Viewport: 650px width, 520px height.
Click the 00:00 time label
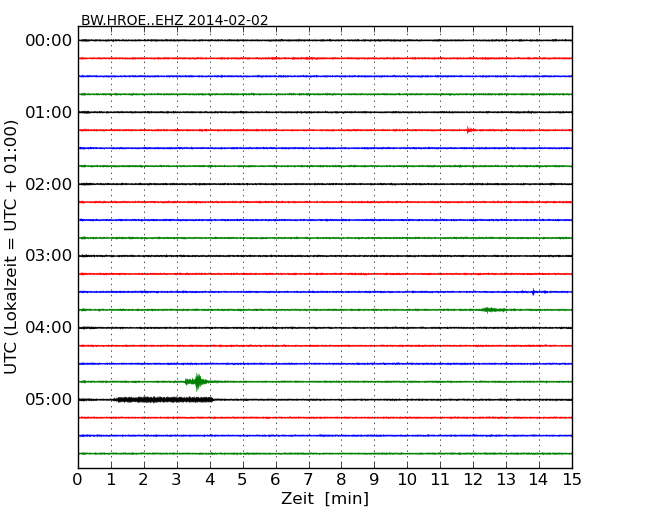[x=49, y=41]
